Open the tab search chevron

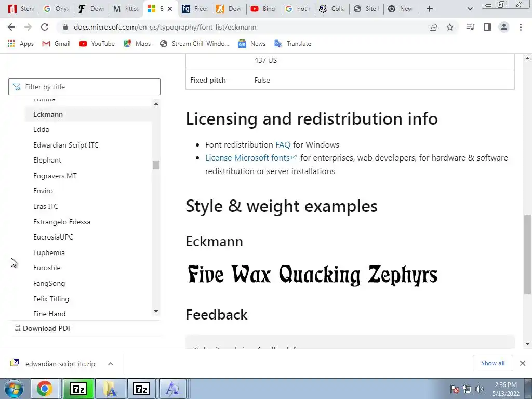click(x=470, y=9)
